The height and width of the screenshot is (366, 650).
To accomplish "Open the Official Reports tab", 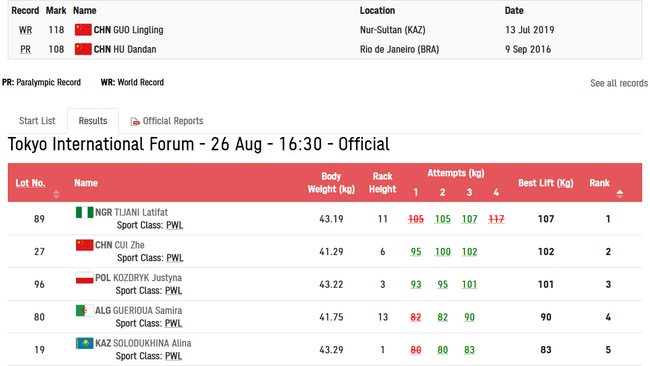I will click(x=167, y=121).
